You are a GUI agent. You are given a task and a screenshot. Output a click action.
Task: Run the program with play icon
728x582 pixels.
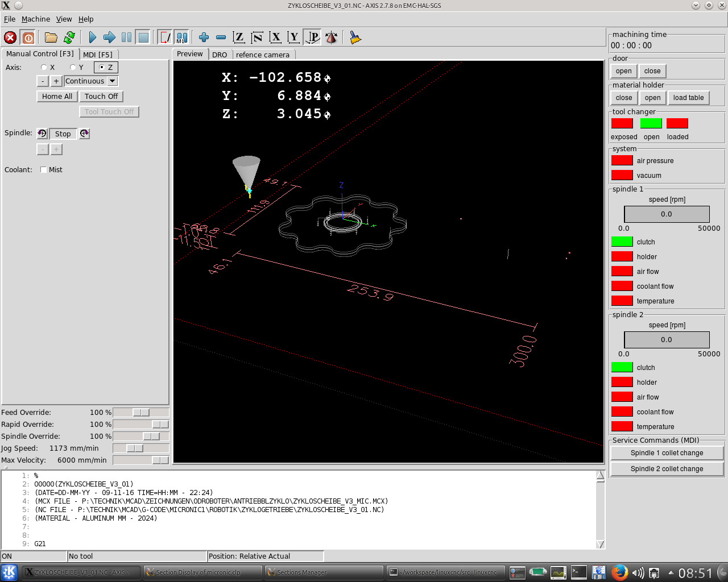92,38
